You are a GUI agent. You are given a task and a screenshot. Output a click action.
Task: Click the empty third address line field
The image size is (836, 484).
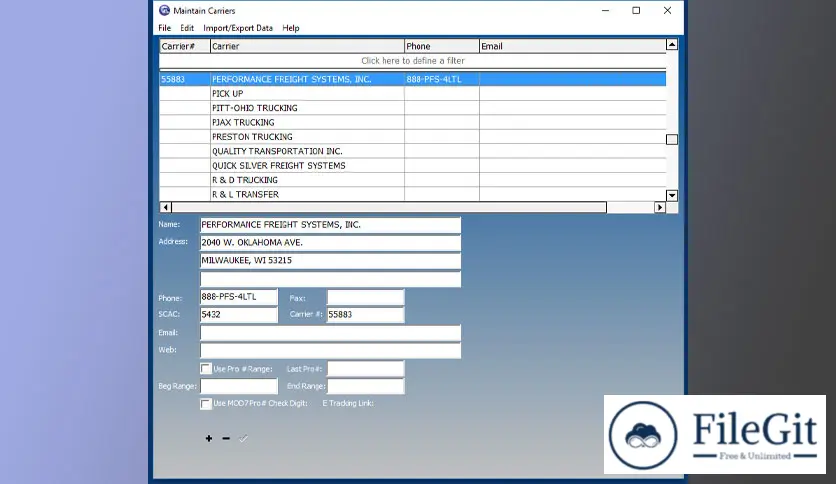pos(330,279)
